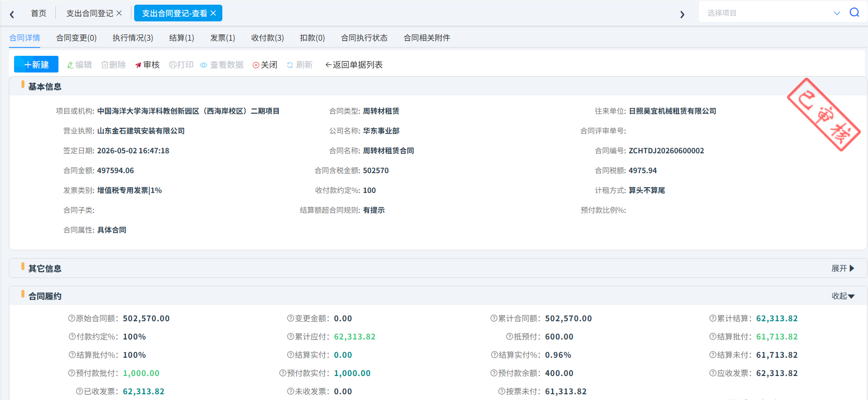This screenshot has width=868, height=400.
Task: Click help icon beside 预付款批付
Action: coord(72,373)
